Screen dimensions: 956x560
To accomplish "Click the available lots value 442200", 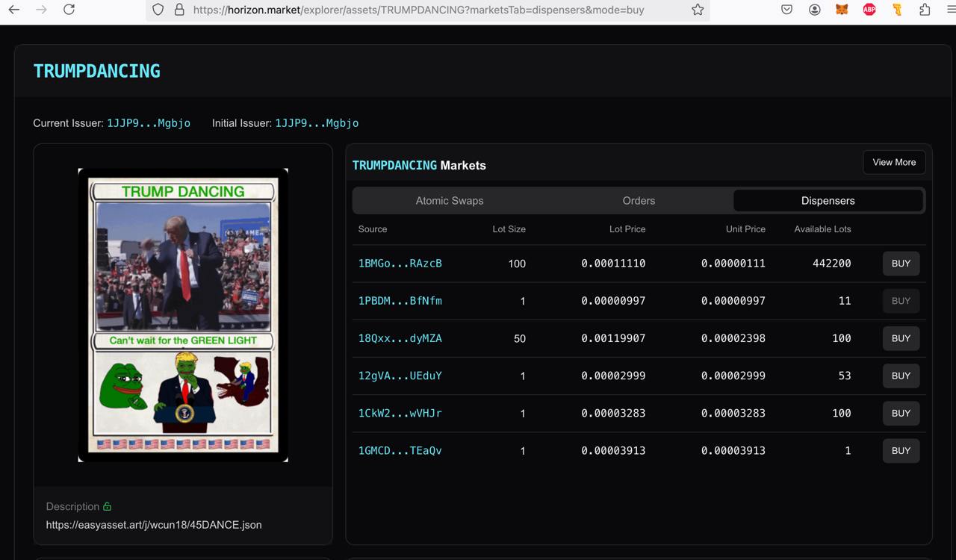I will click(832, 264).
